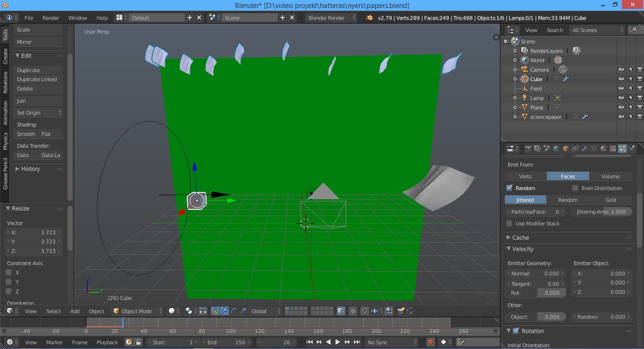The image size is (644, 349).
Task: Click the End frame field
Action: [227, 342]
